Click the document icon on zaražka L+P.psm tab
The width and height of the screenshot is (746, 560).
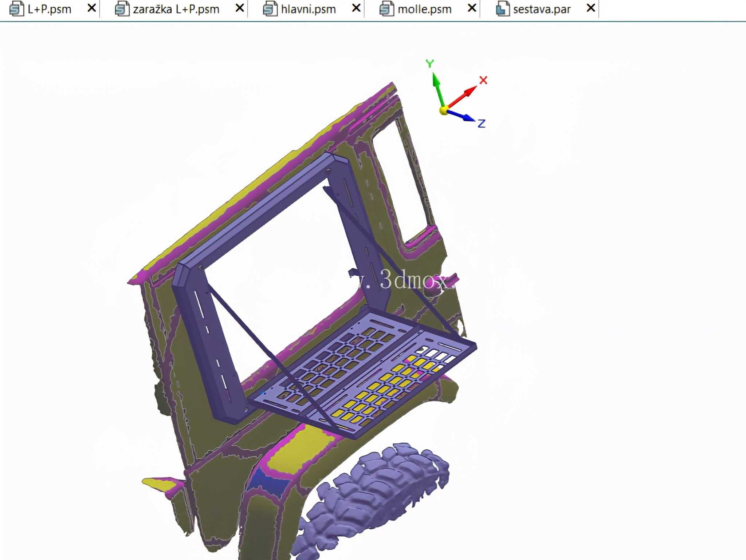122,9
